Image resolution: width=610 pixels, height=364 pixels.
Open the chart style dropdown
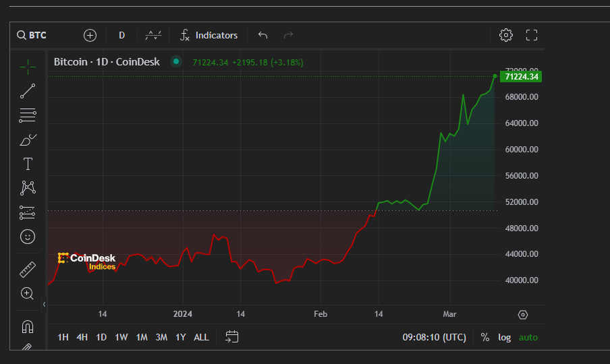click(154, 35)
